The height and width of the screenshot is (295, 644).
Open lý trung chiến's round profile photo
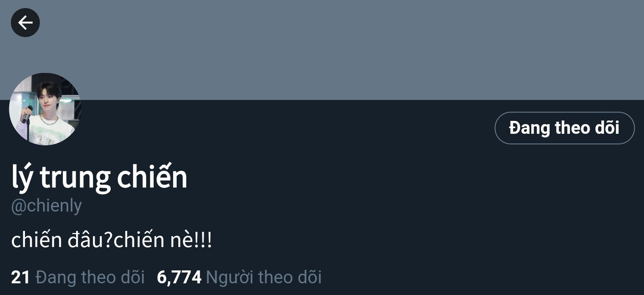(45, 109)
